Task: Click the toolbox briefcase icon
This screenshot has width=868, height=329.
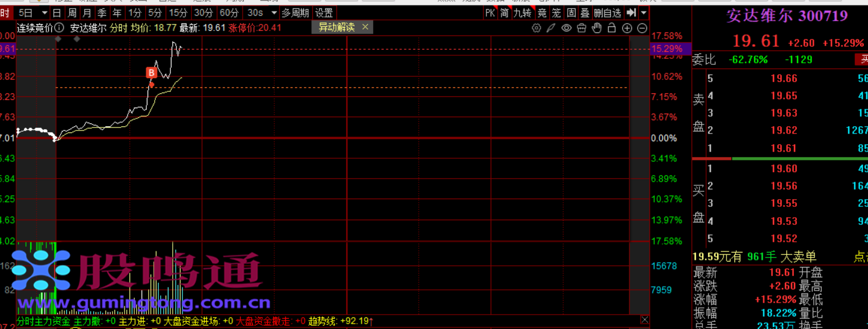Action: tap(581, 28)
